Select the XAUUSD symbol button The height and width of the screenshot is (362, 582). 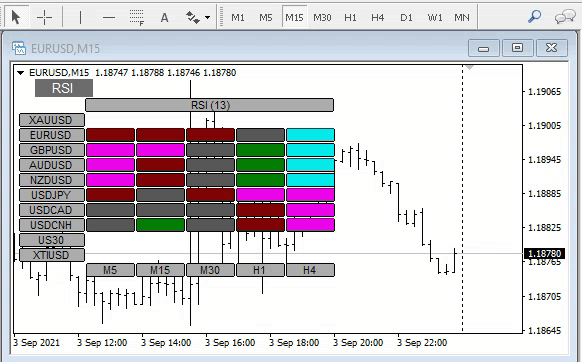tap(52, 120)
